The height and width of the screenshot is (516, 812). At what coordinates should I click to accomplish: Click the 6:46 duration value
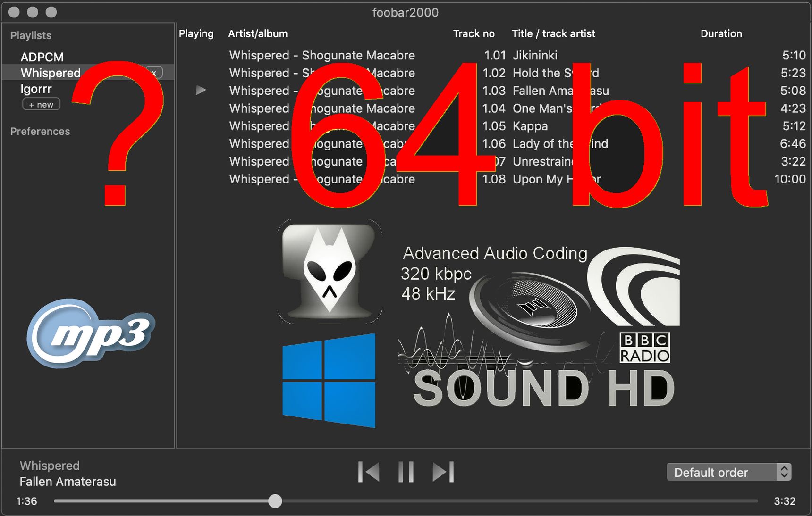(793, 144)
